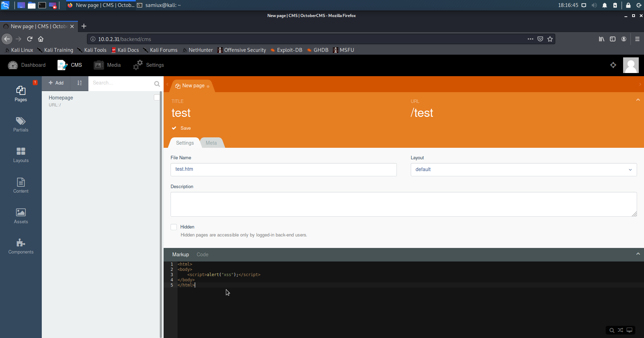Save to Pocket icon

(540, 39)
